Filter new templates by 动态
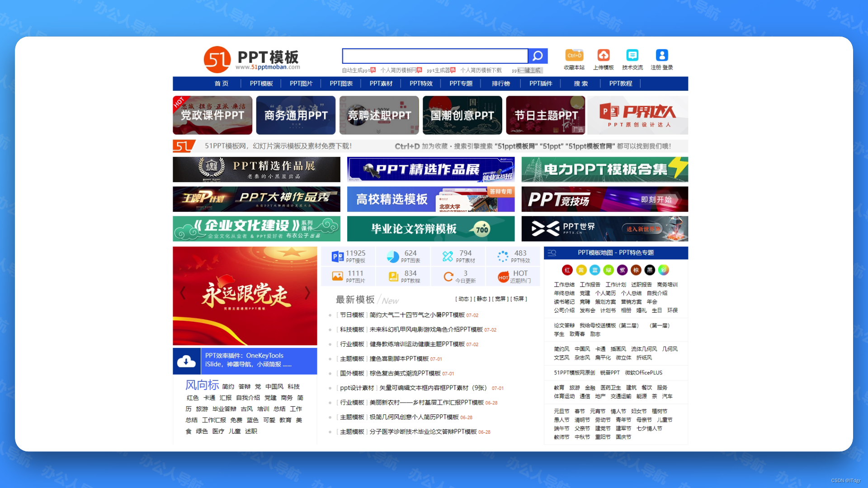The width and height of the screenshot is (868, 488). click(x=463, y=299)
